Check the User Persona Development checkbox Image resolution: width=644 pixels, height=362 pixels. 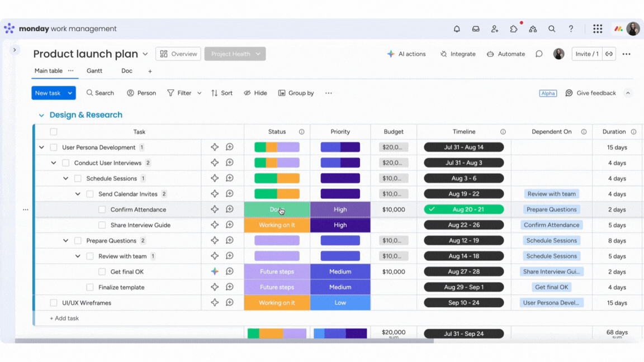tap(54, 147)
